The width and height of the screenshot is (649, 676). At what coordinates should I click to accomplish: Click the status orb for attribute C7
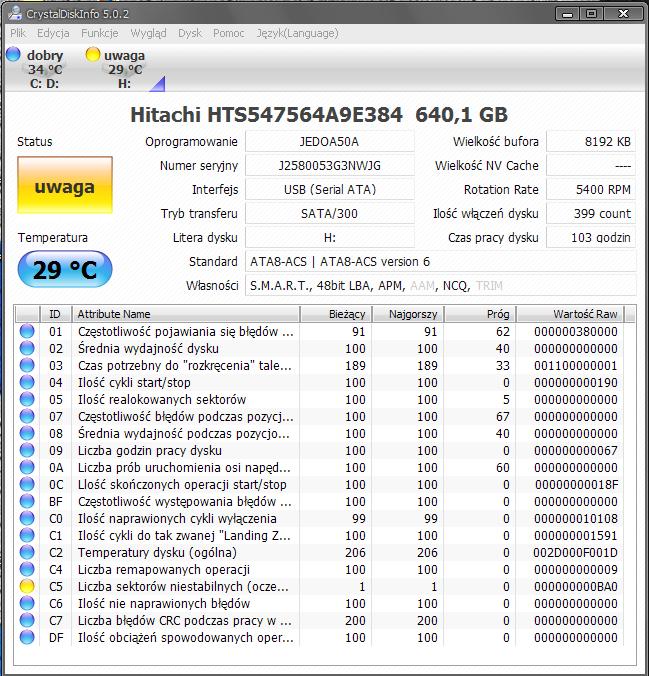pos(27,620)
